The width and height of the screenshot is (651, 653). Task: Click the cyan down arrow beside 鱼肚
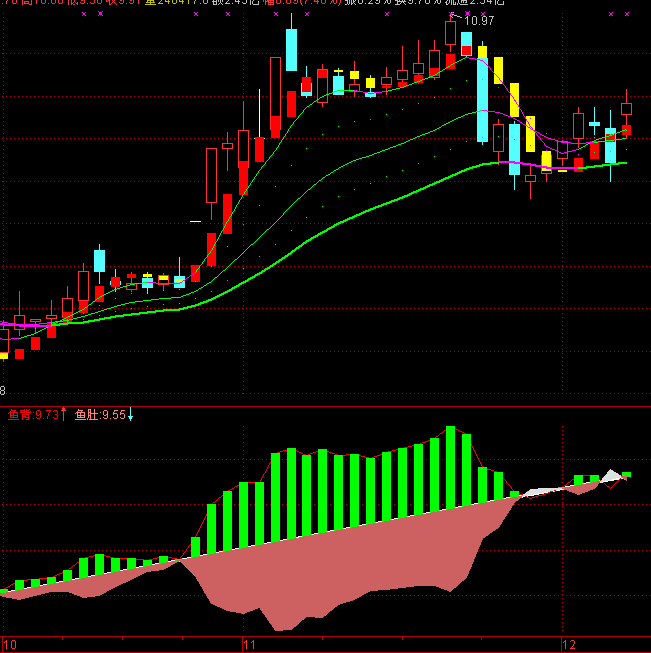pos(130,414)
